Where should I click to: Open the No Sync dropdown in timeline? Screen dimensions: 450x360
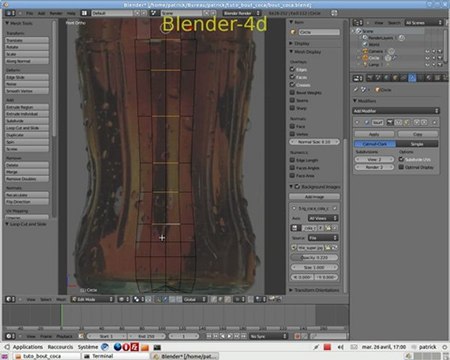click(x=269, y=336)
